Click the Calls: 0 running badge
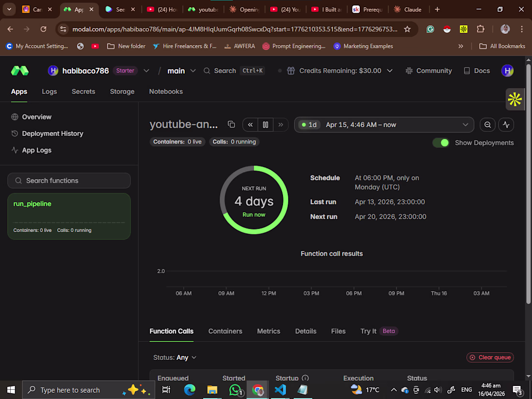This screenshot has height=399, width=532. tap(234, 142)
